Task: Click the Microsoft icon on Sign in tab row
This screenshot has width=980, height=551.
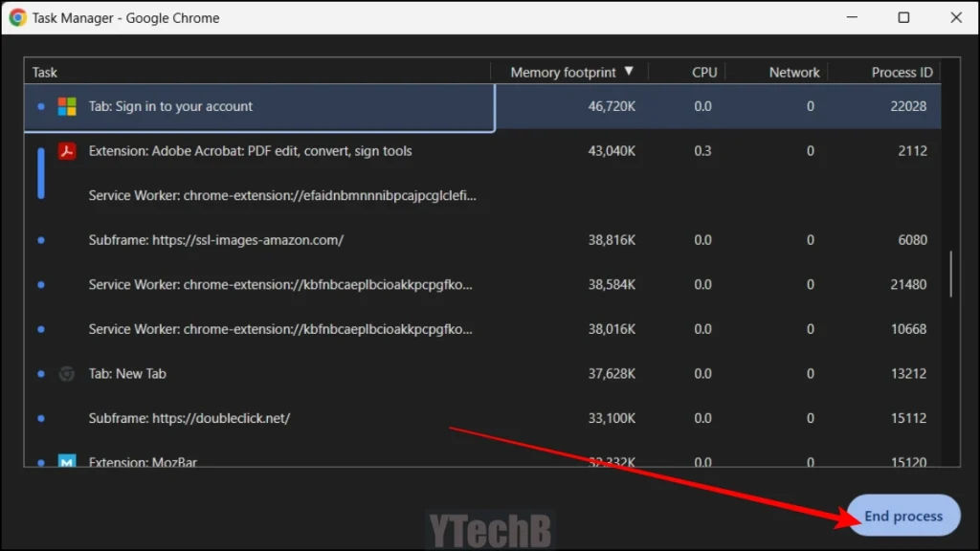Action: coord(67,106)
